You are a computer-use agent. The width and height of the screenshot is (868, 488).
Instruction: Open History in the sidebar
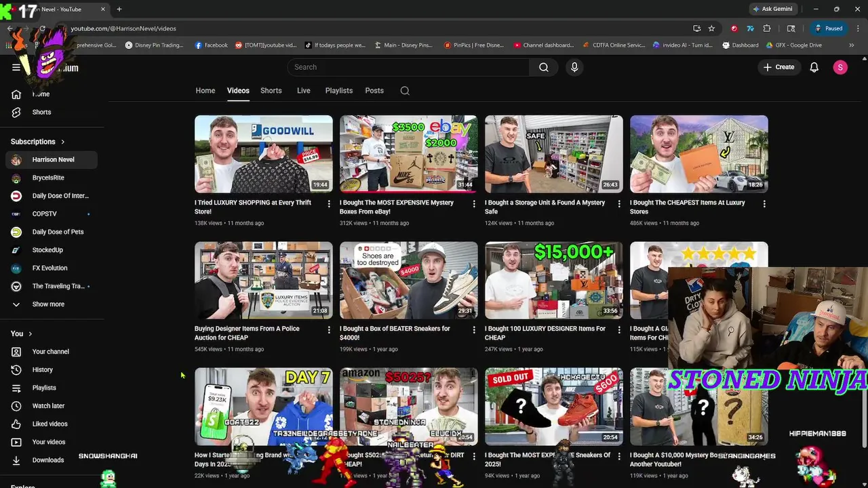click(x=42, y=369)
